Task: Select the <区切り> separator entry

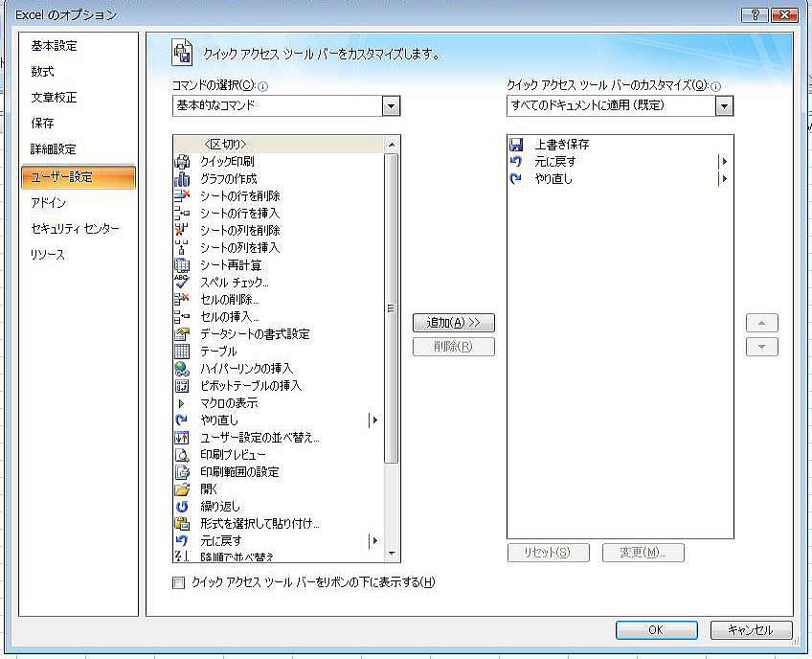Action: click(280, 145)
